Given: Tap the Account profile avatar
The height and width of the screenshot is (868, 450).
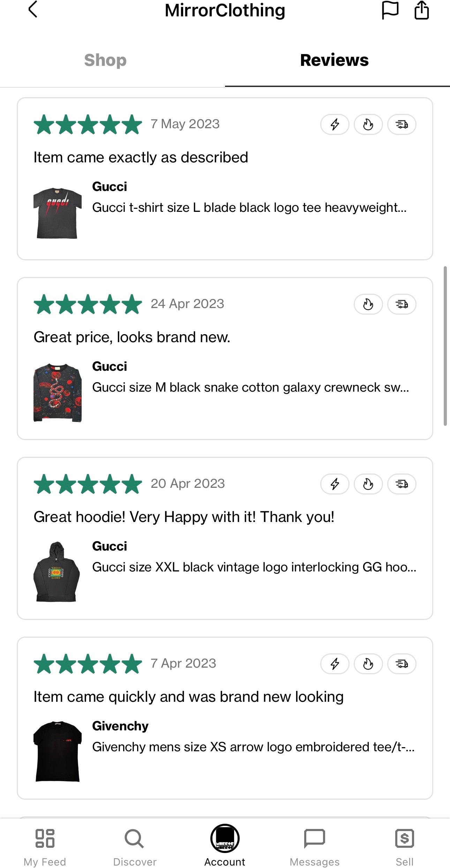Looking at the screenshot, I should tap(225, 838).
